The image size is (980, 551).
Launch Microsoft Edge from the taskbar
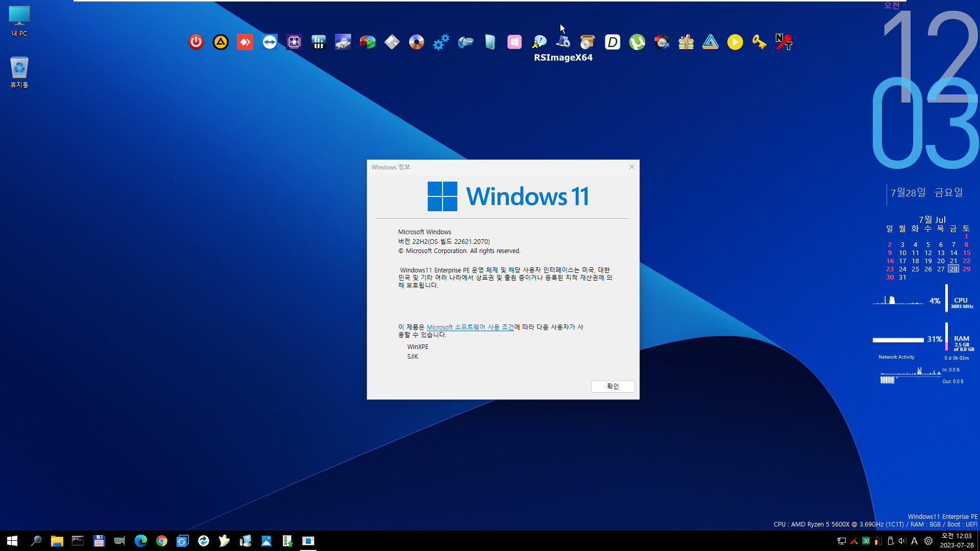140,541
